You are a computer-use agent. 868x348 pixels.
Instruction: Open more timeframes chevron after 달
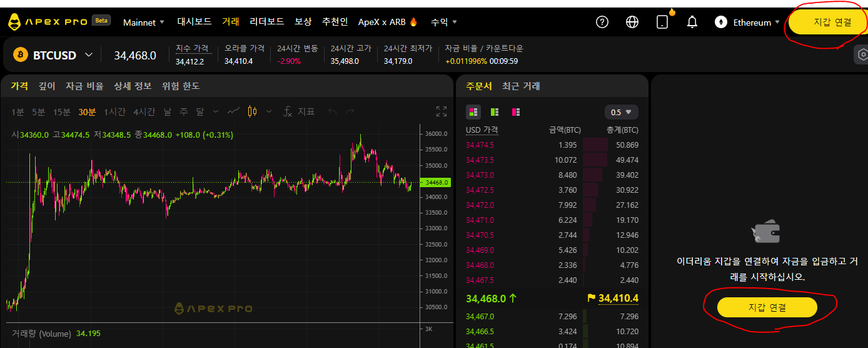click(216, 111)
